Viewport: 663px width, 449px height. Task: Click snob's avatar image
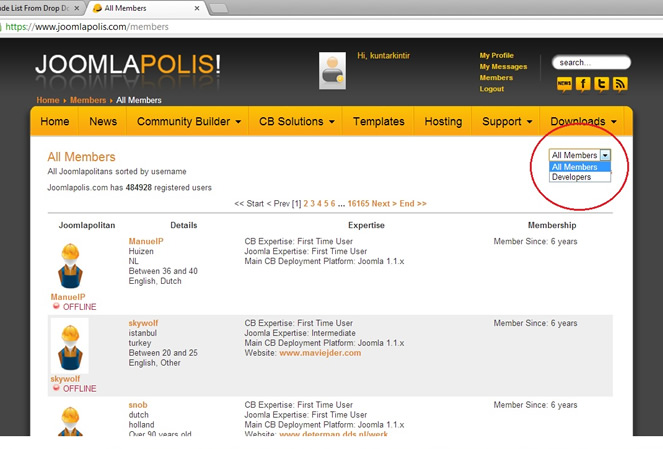(x=70, y=421)
